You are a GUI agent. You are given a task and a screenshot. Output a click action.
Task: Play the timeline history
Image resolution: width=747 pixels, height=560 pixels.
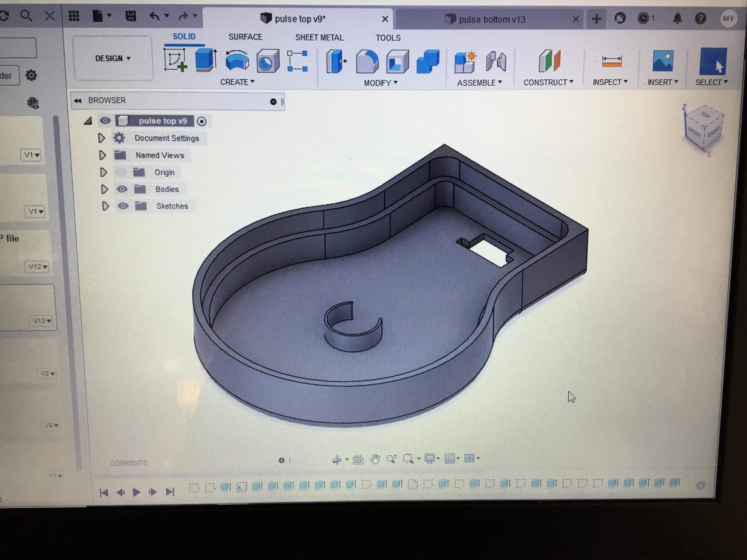[x=136, y=492]
